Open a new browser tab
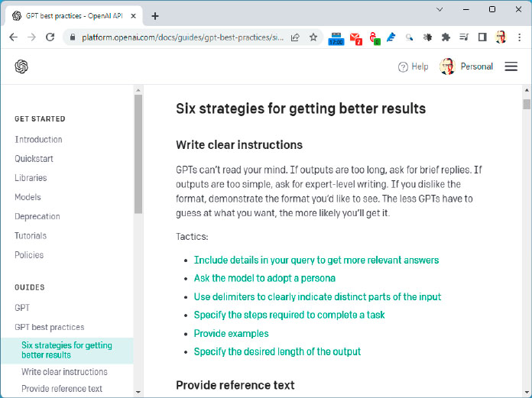 click(x=155, y=15)
